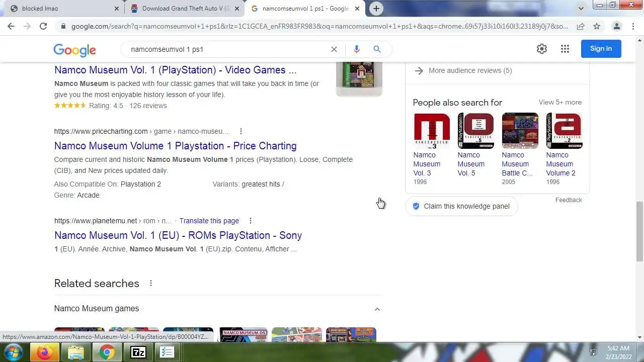Close the 'blocked lmao' tab

coord(117,9)
